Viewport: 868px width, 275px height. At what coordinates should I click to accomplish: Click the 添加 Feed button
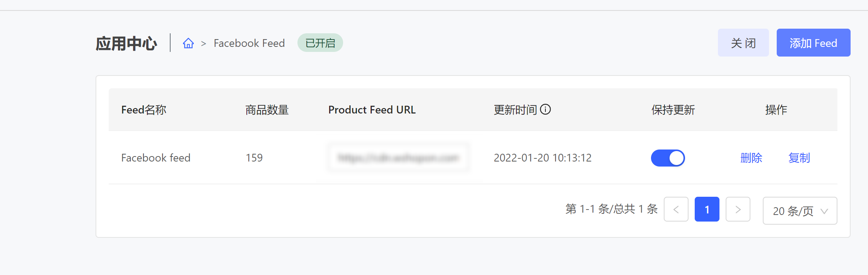(813, 43)
